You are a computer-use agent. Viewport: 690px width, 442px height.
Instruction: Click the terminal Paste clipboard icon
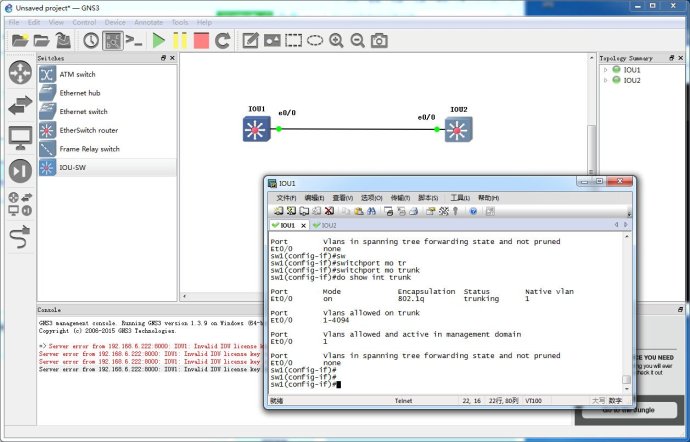(359, 211)
